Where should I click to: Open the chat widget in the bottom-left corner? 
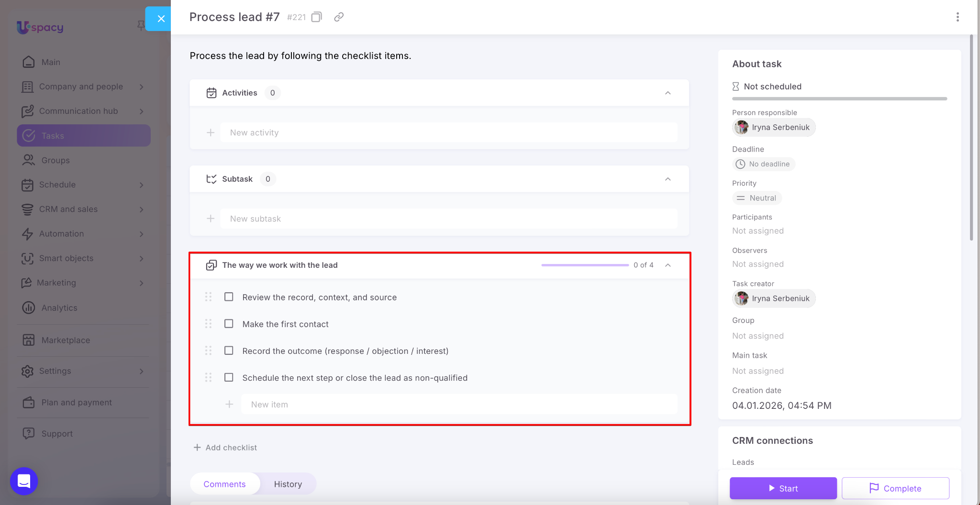tap(24, 481)
